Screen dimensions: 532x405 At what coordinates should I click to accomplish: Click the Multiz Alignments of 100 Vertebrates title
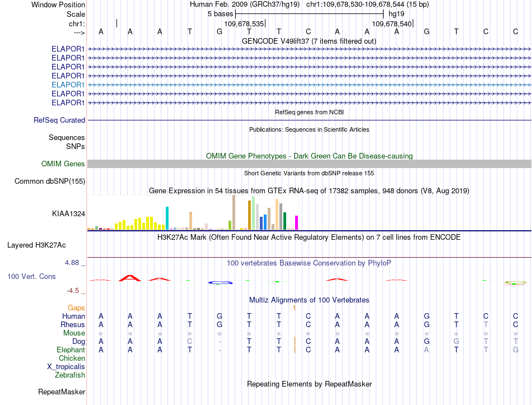coord(309,300)
